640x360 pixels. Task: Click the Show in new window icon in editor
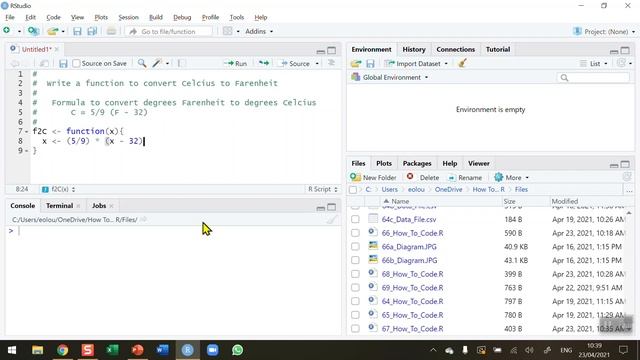pos(44,64)
